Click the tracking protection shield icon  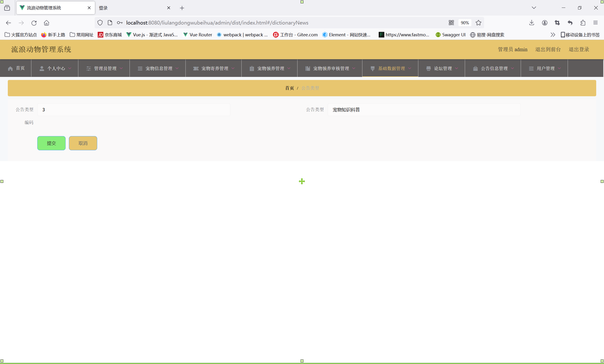point(100,23)
